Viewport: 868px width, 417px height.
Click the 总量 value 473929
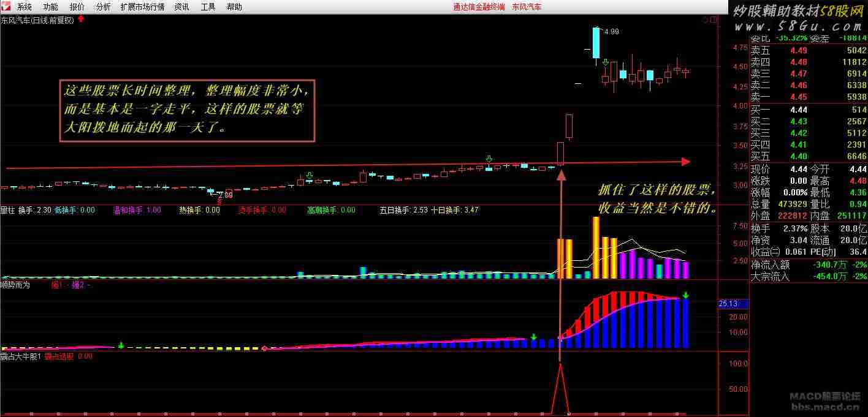(793, 204)
